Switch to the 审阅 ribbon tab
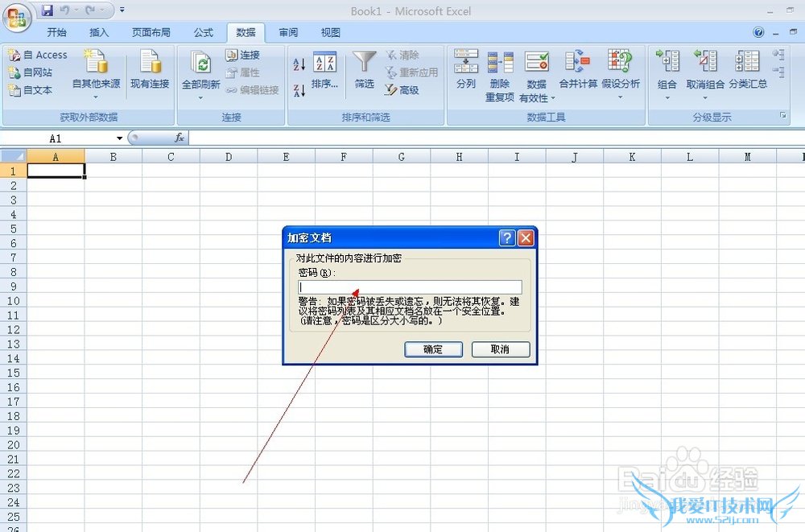 (x=288, y=33)
